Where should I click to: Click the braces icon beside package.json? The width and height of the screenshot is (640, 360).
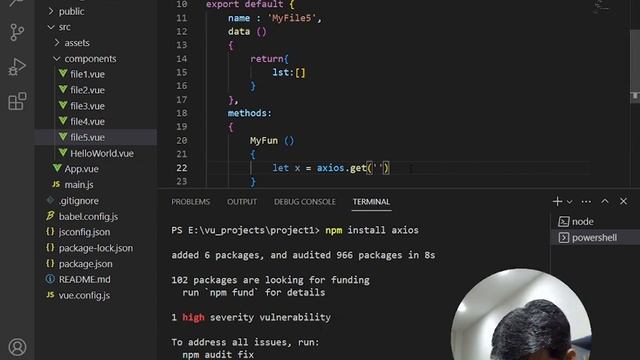coord(50,263)
